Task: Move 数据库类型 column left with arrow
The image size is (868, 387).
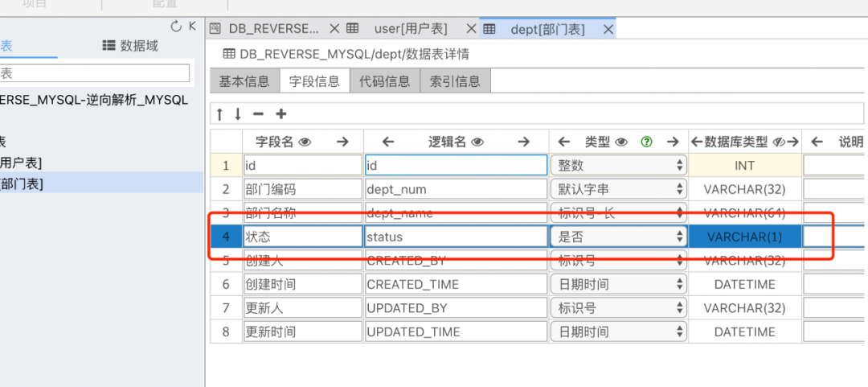Action: pyautogui.click(x=696, y=142)
